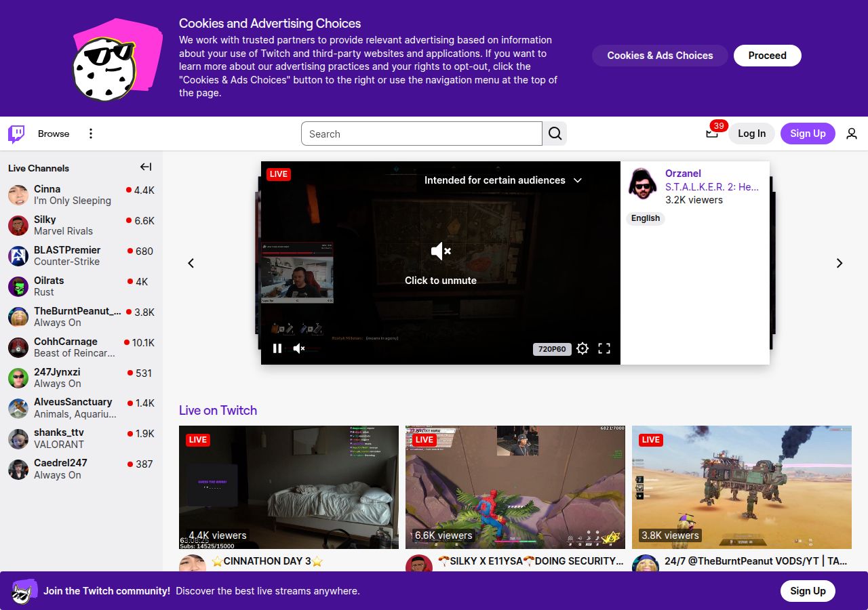Open shanks_ttv avatar in sidebar
868x610 pixels.
[x=18, y=439]
